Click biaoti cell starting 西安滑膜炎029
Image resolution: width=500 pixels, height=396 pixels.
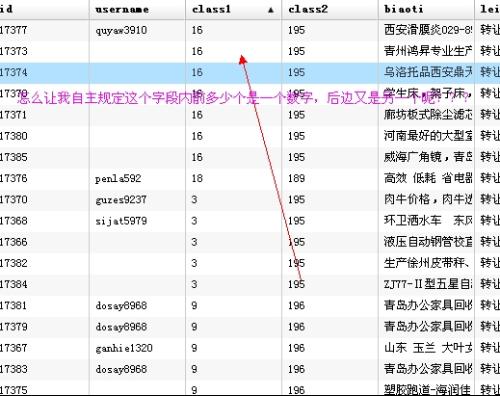[428, 30]
